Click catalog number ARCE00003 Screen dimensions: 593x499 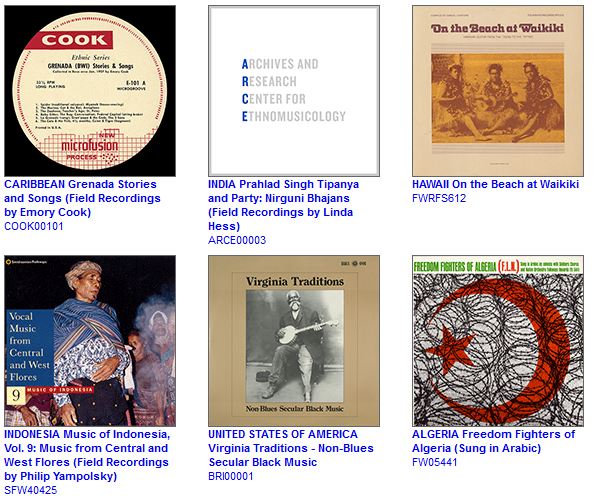pos(237,240)
